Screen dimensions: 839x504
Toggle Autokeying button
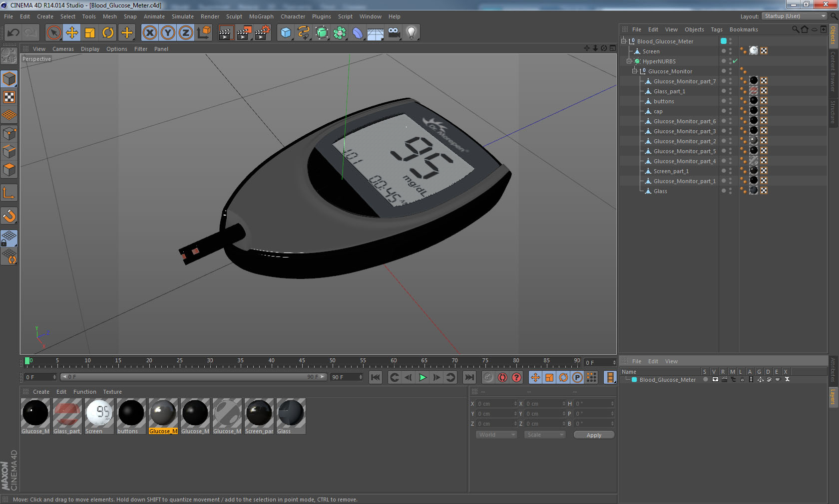(x=502, y=377)
